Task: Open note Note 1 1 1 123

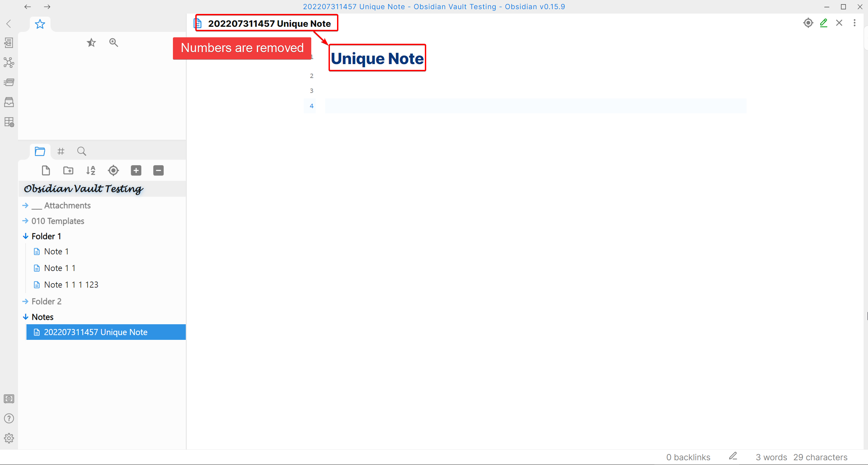Action: click(x=71, y=285)
